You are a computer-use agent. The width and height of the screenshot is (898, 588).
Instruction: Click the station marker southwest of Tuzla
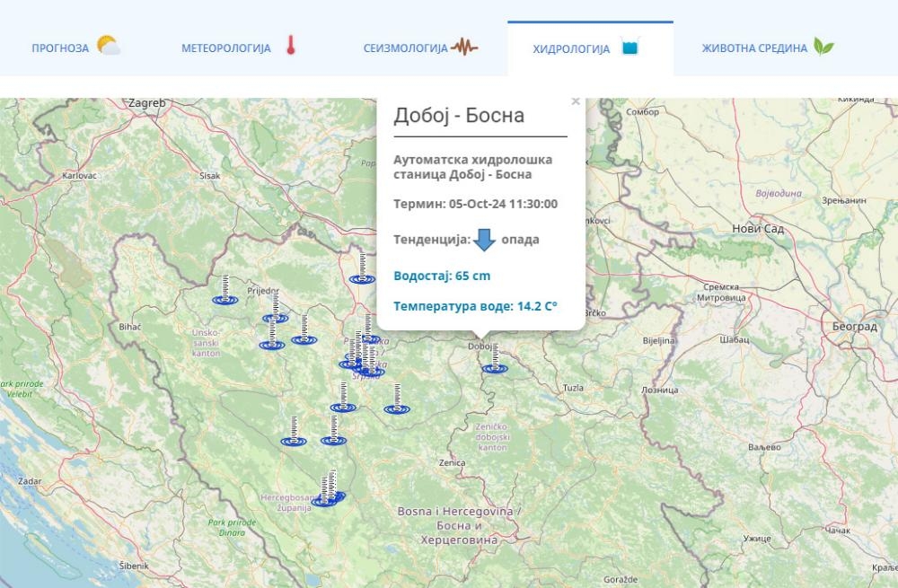click(x=398, y=408)
